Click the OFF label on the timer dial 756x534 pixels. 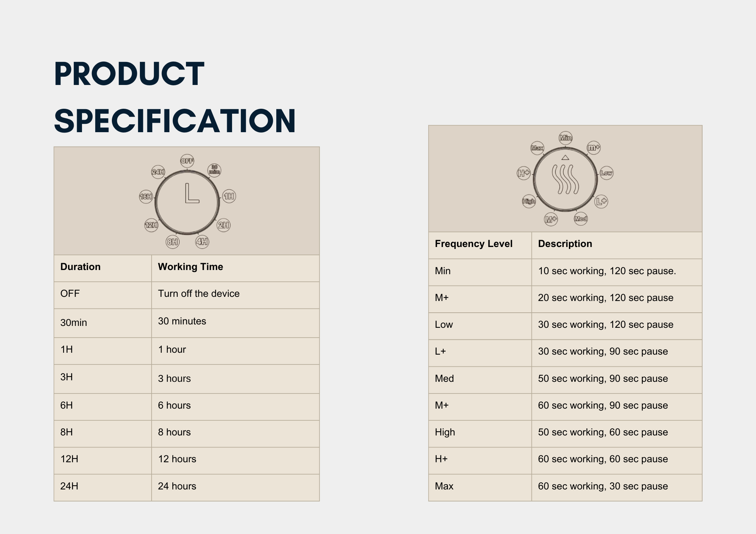[187, 161]
